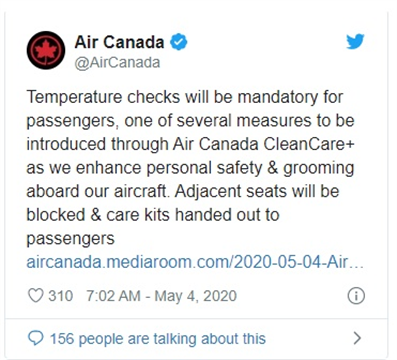Open the aircanada.mediaroom.com link
This screenshot has width=397, height=360.
(x=195, y=262)
